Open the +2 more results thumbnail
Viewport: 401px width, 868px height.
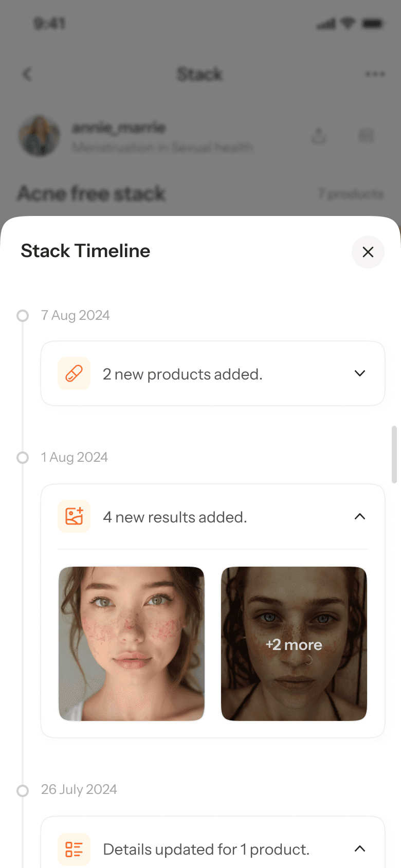(294, 644)
